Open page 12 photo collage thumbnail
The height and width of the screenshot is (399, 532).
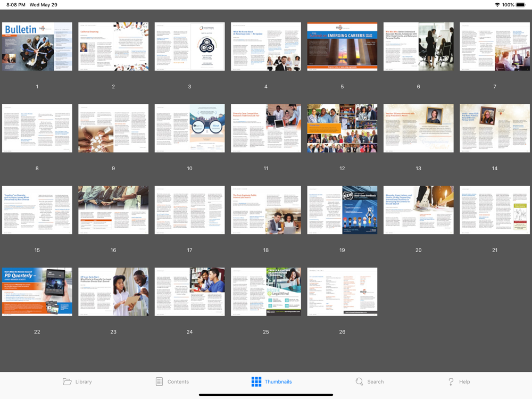342,128
